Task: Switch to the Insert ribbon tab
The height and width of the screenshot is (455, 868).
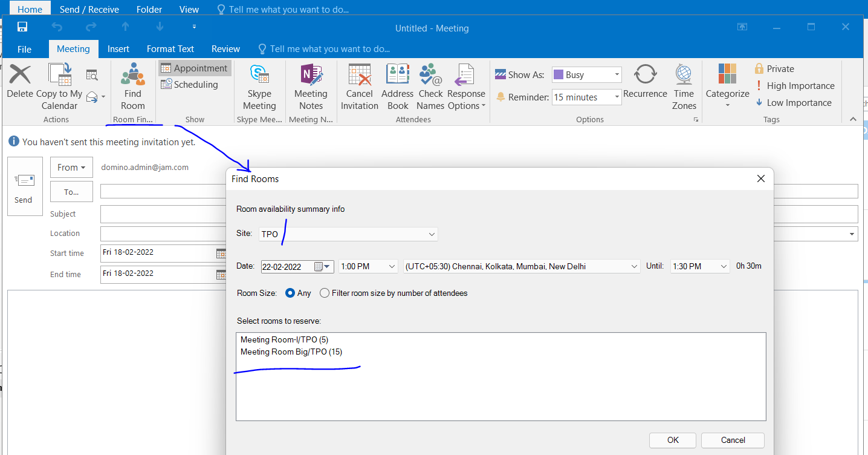Action: [118, 49]
